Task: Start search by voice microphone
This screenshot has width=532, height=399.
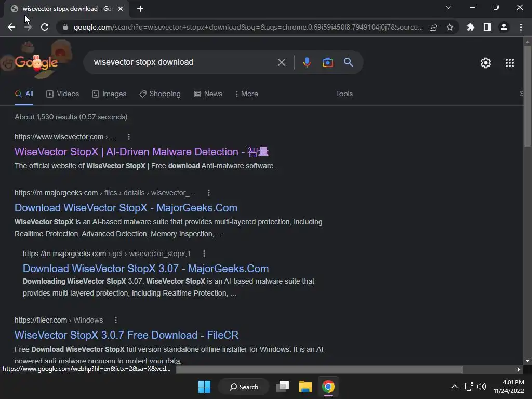Action: (x=307, y=62)
